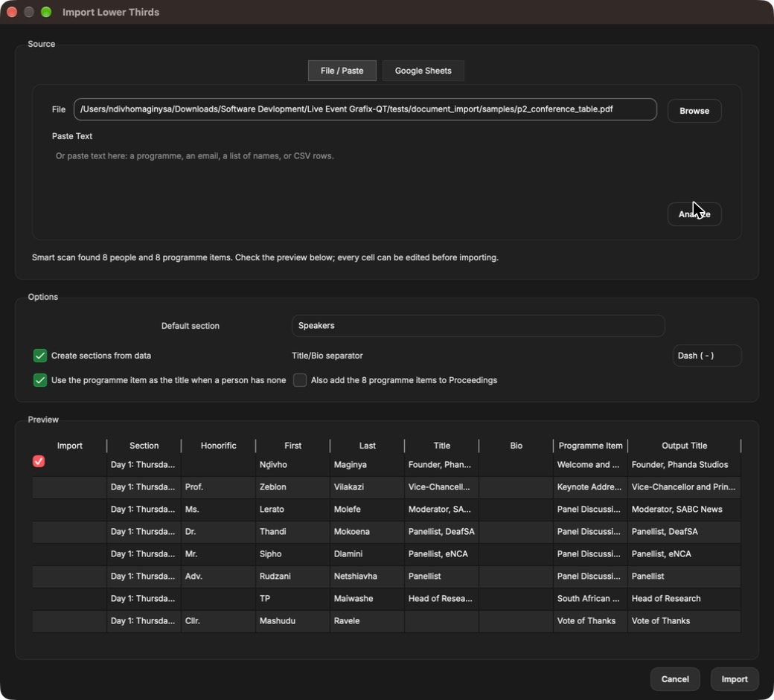The image size is (774, 700).
Task: Select the first name cell 'Sipho'
Action: pos(292,554)
